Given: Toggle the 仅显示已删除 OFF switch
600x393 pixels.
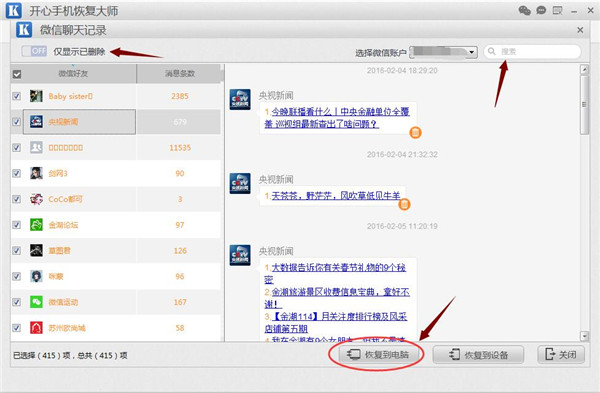Looking at the screenshot, I should [34, 51].
